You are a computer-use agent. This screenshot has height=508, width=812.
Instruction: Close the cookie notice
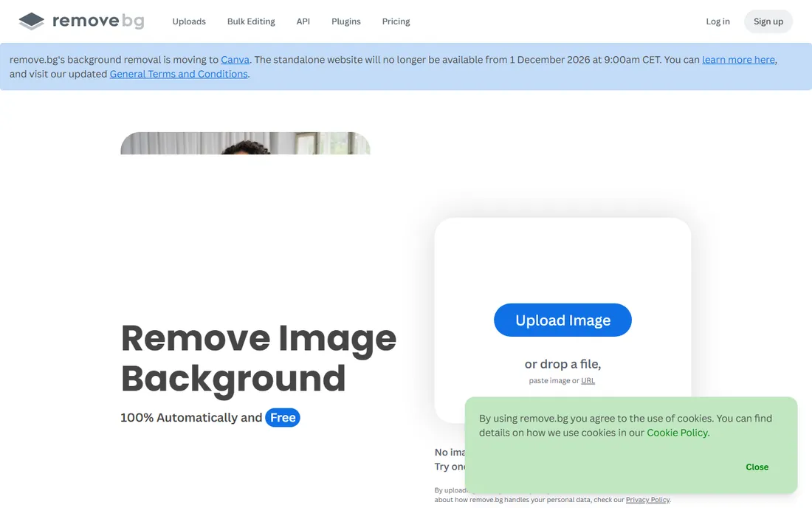pos(757,467)
